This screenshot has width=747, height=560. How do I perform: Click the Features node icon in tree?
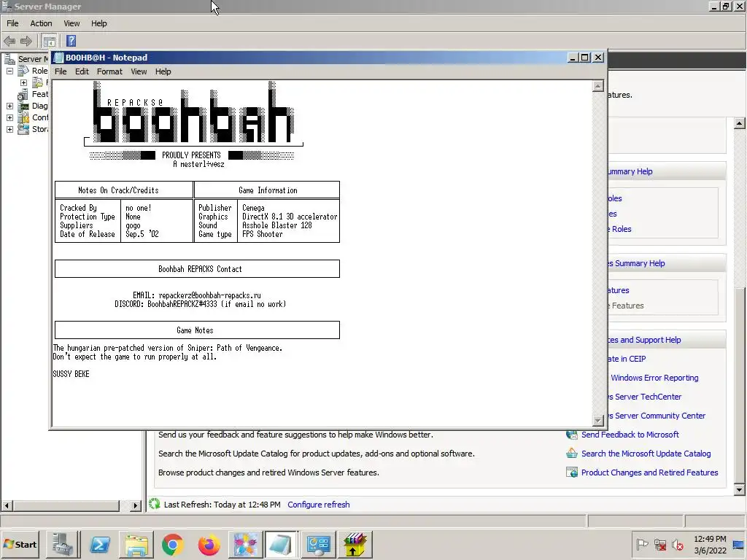coord(23,94)
